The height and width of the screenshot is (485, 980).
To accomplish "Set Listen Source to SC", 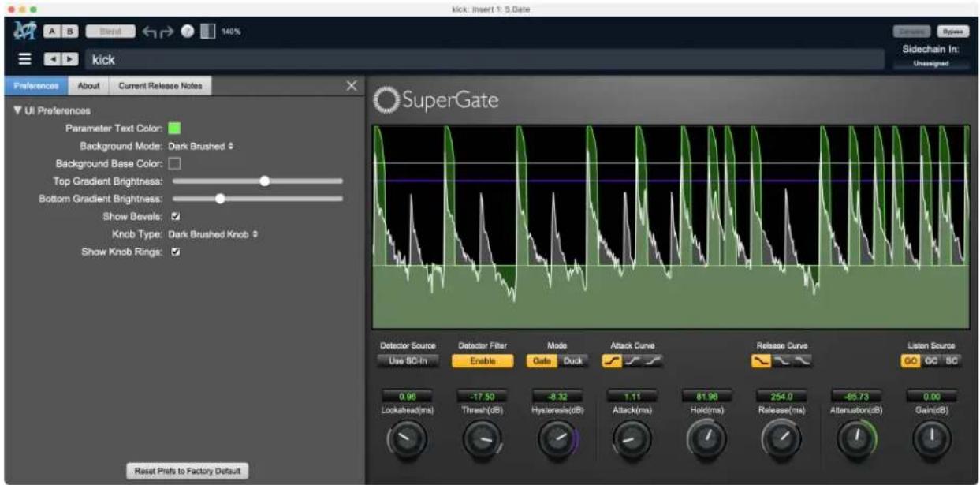I will [952, 360].
